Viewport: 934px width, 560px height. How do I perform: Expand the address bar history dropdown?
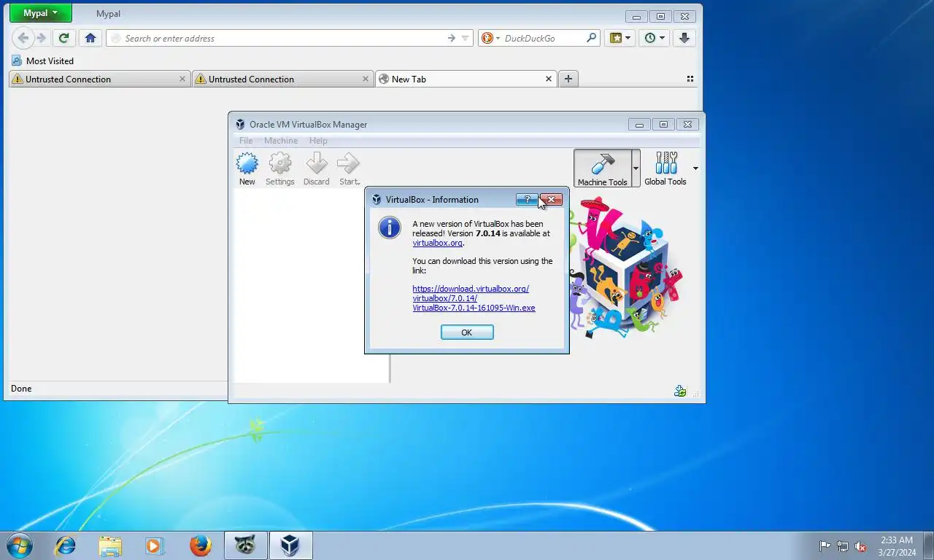pyautogui.click(x=466, y=38)
